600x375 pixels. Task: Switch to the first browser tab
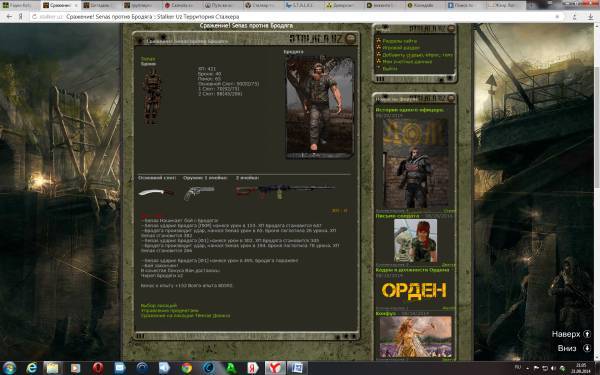(20, 5)
